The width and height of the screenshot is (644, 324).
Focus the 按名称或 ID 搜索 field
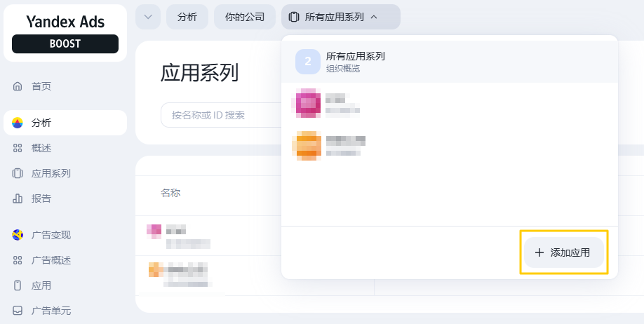point(221,115)
